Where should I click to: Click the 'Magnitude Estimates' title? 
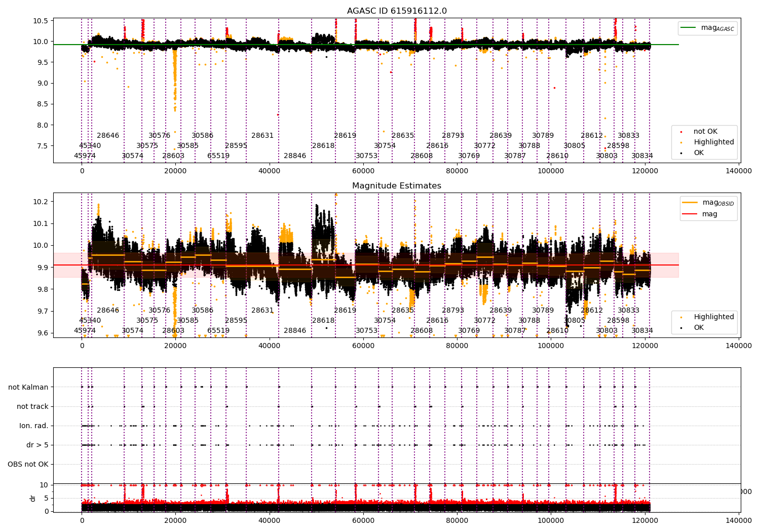pyautogui.click(x=397, y=186)
